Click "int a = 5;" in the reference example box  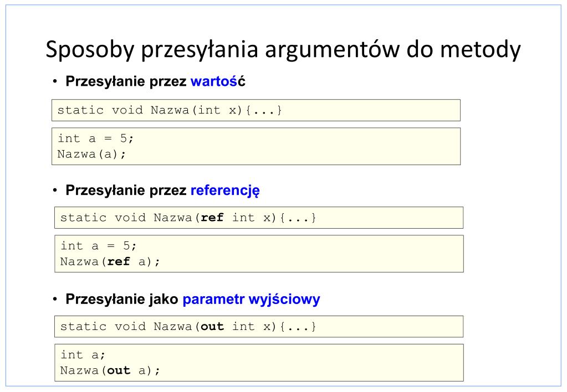click(98, 246)
